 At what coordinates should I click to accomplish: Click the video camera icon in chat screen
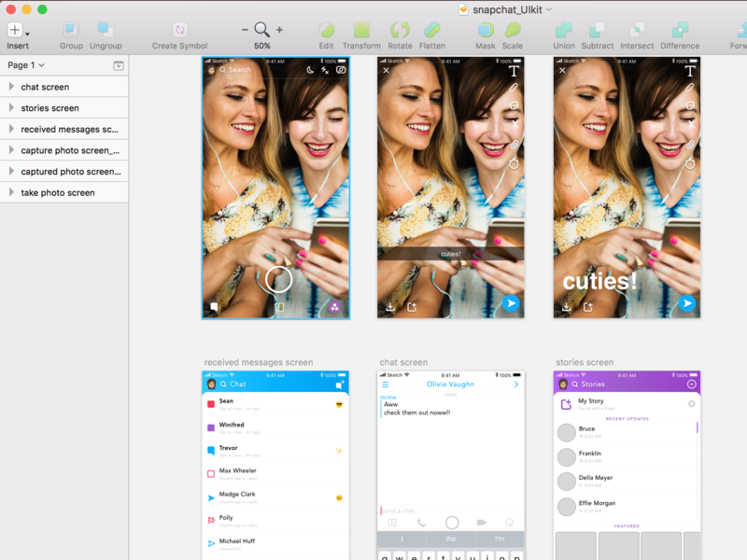[x=482, y=523]
